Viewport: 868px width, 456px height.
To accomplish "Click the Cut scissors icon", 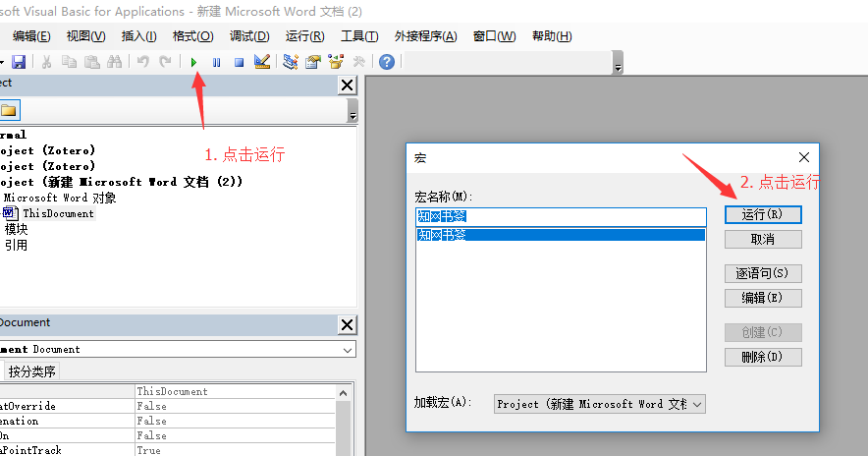I will click(x=46, y=62).
